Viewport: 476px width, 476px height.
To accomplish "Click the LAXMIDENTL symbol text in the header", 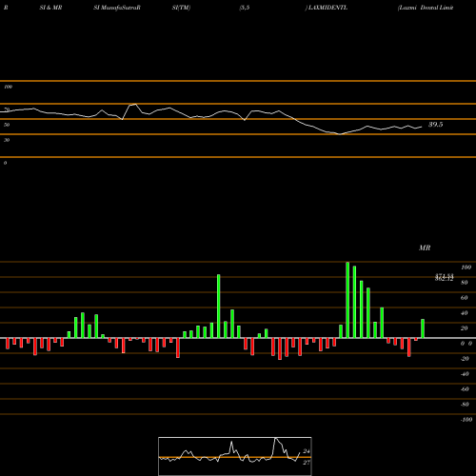I will (327, 8).
